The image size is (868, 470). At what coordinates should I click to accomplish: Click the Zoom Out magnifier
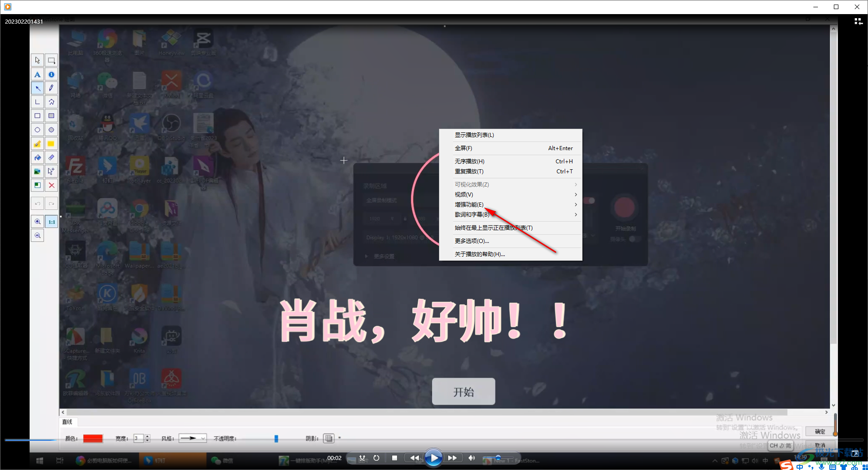point(37,235)
